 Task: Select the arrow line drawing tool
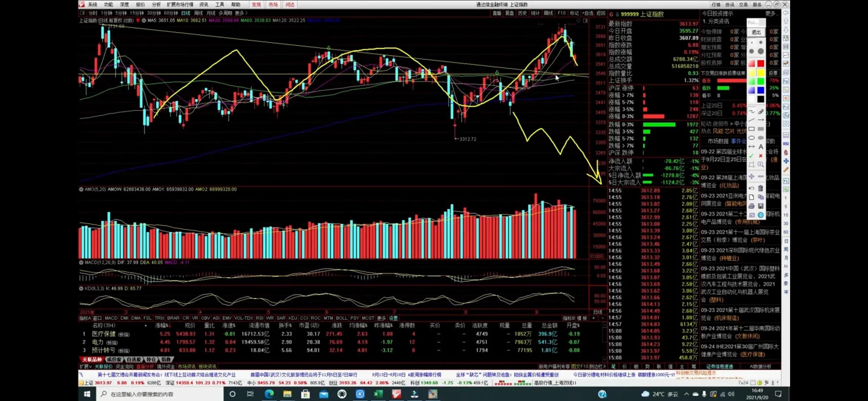coord(761,120)
